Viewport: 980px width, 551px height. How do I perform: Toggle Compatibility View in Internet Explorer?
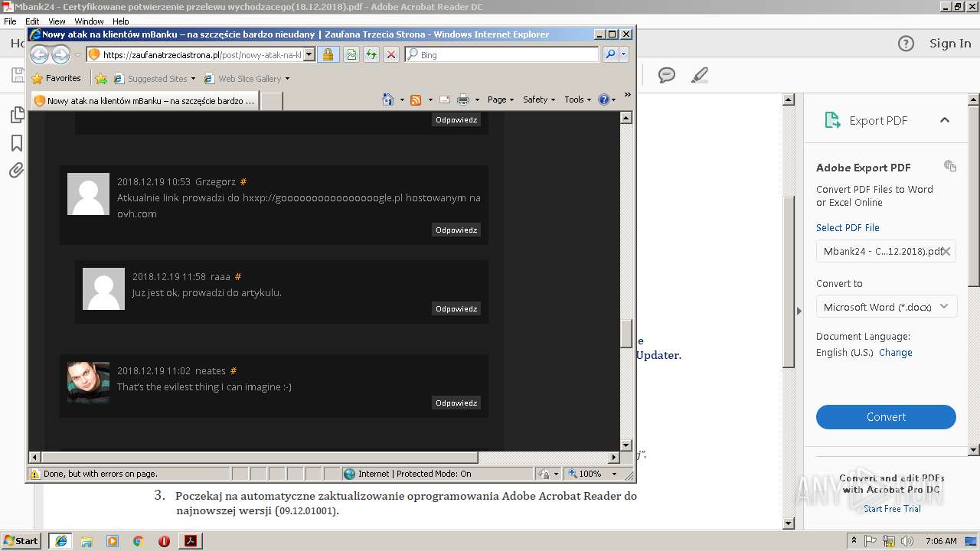click(351, 54)
